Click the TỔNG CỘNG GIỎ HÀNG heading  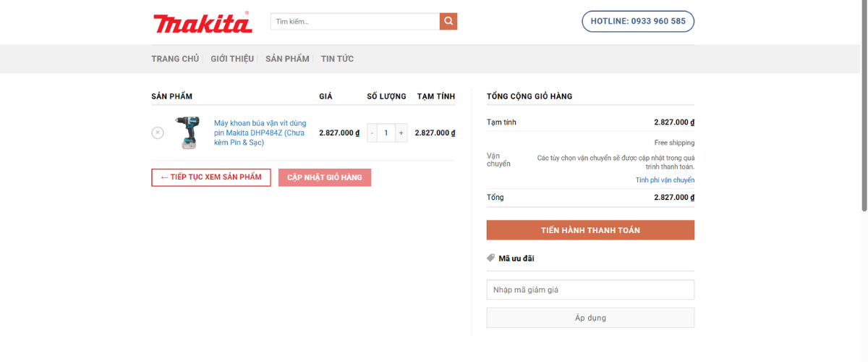[529, 96]
